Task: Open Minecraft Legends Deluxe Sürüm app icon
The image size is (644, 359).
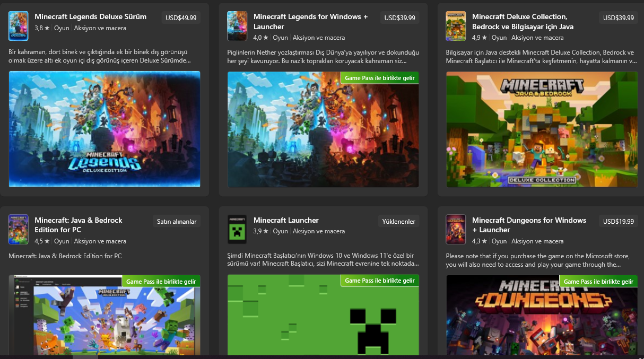Action: pos(19,26)
